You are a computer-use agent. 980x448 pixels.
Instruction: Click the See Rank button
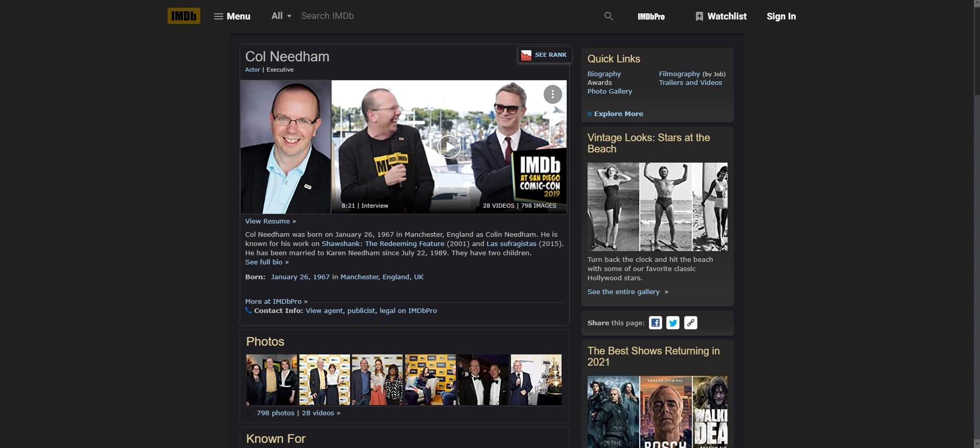point(544,55)
